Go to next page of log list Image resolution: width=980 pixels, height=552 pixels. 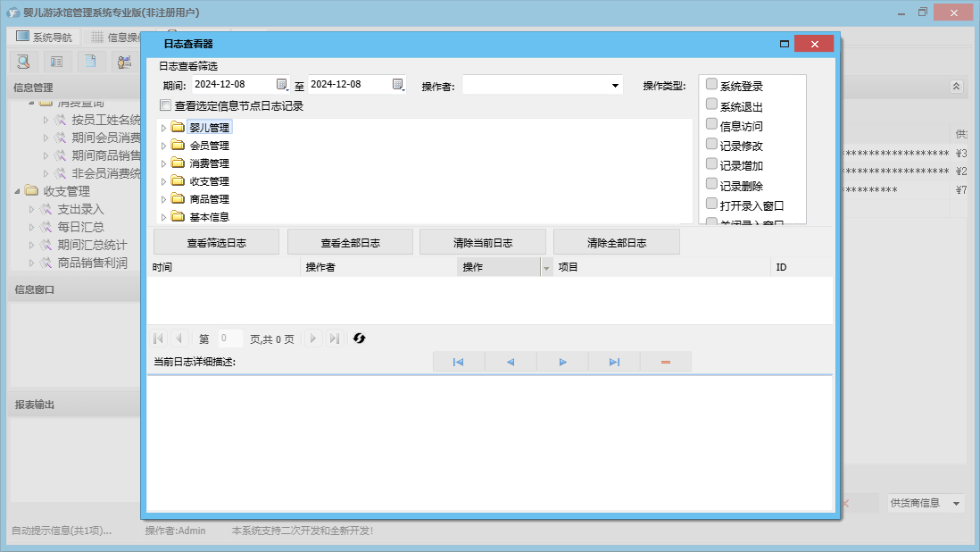click(x=313, y=339)
